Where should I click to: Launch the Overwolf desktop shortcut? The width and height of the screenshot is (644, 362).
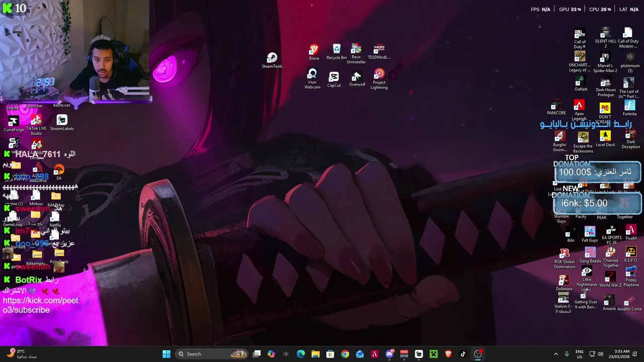(357, 79)
